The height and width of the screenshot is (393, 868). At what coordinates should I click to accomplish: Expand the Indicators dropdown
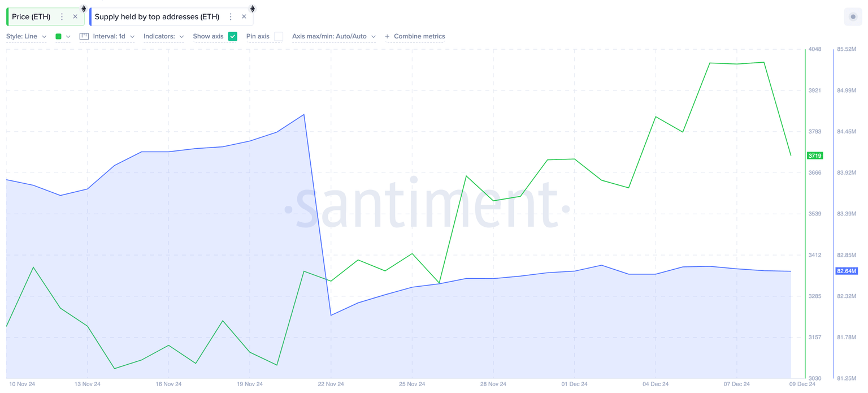[x=163, y=36]
